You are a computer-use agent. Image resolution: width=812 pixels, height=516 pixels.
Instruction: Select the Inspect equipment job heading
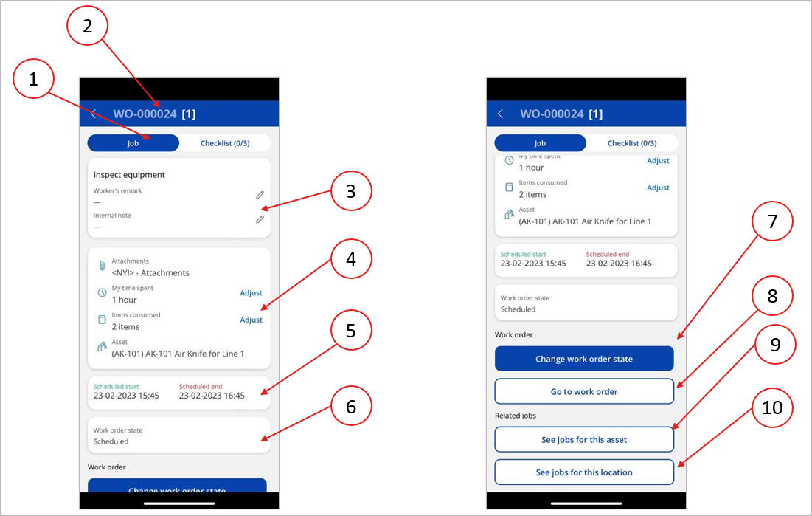coord(129,175)
